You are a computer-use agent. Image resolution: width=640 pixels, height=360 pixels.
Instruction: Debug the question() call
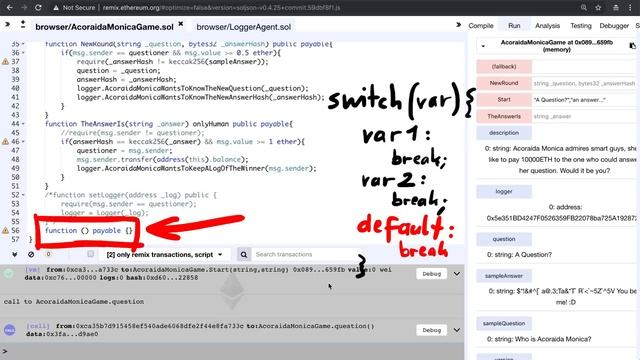(x=431, y=330)
